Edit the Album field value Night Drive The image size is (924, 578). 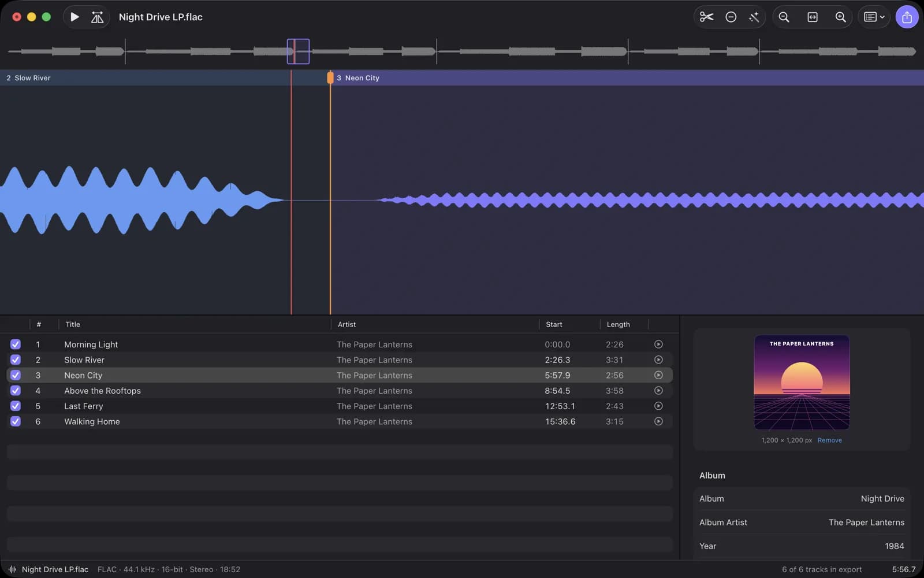coord(882,498)
